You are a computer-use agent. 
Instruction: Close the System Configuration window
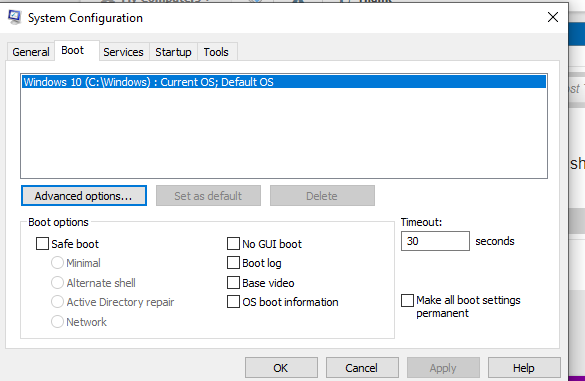coord(553,17)
